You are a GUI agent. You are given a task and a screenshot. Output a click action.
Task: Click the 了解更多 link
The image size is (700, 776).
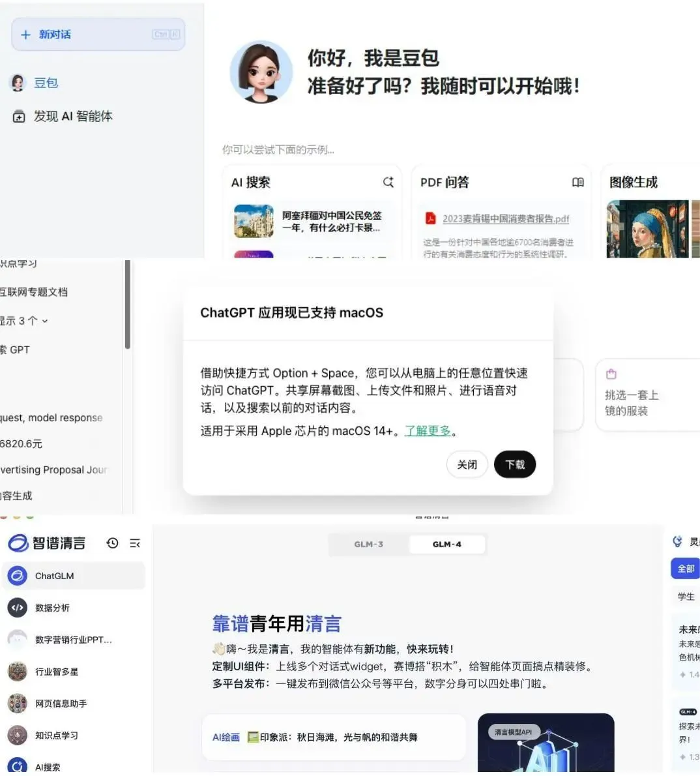click(428, 431)
